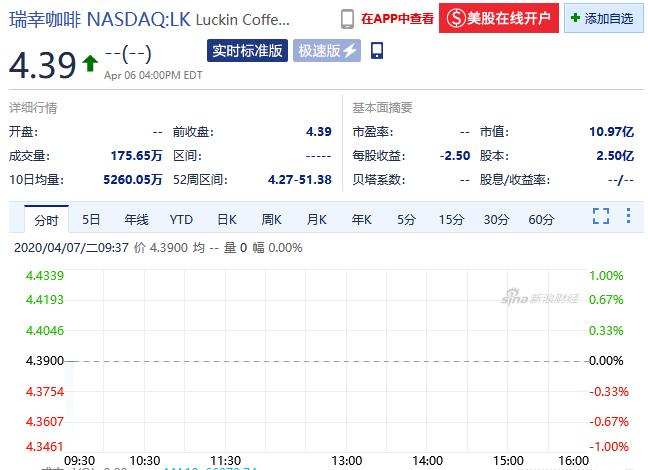Click the tablet icon after 极速版
The width and height of the screenshot is (648, 470).
[377, 51]
